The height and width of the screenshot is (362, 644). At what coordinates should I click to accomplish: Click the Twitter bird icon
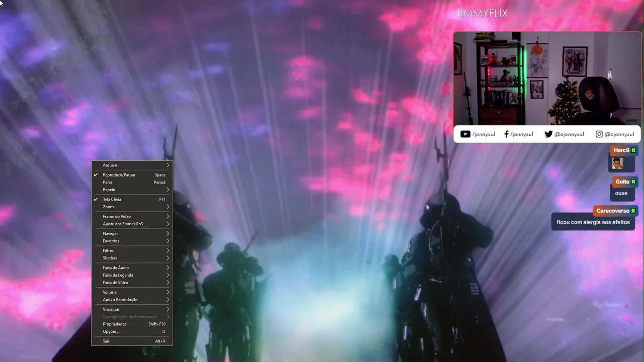pos(548,134)
